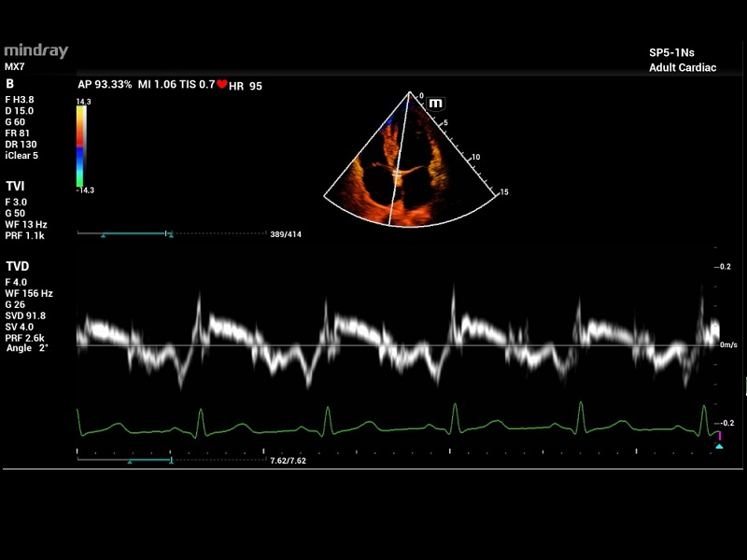Screen dimensions: 747x560
Task: Click the Doppler sample volume gate
Action: point(399,174)
